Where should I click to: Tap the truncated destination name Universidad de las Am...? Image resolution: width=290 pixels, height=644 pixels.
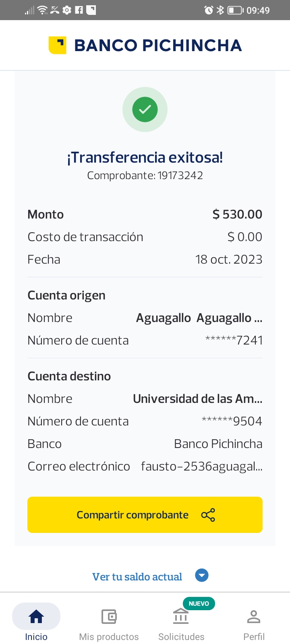pos(197,399)
